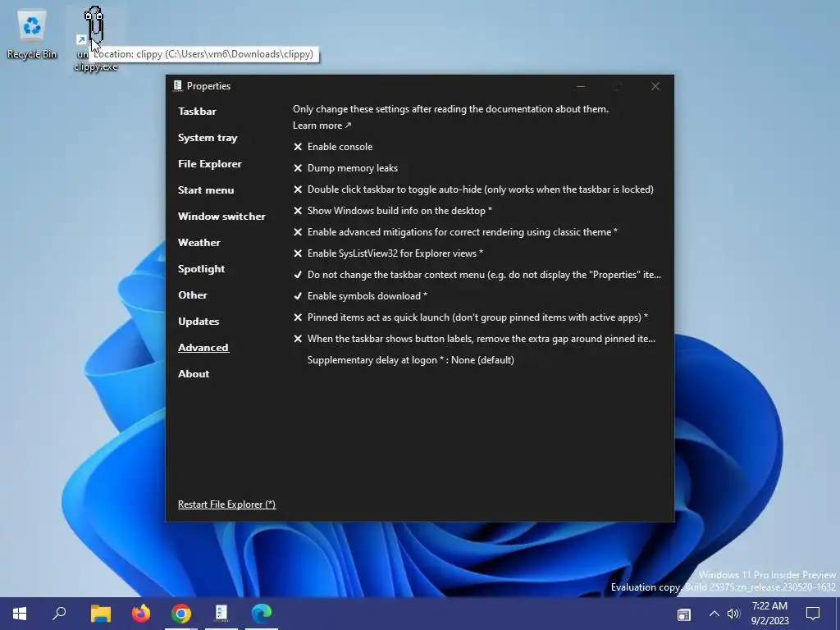
Task: Toggle Enable console option
Action: (x=333, y=146)
